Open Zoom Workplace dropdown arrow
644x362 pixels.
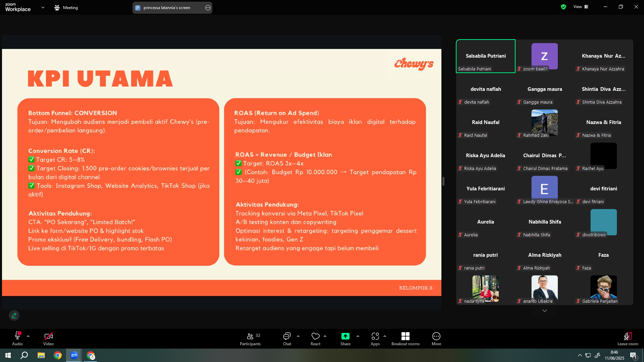point(43,7)
